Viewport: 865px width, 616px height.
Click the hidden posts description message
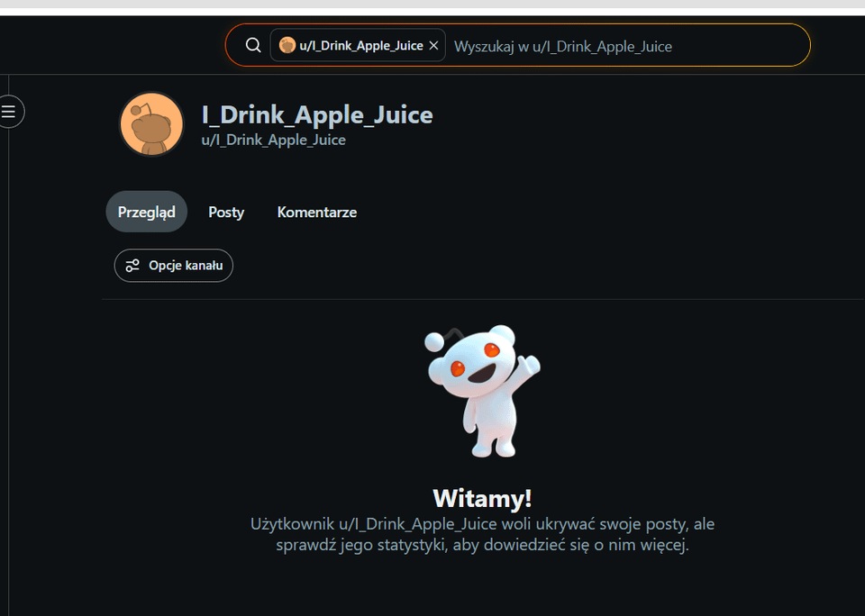(x=482, y=534)
